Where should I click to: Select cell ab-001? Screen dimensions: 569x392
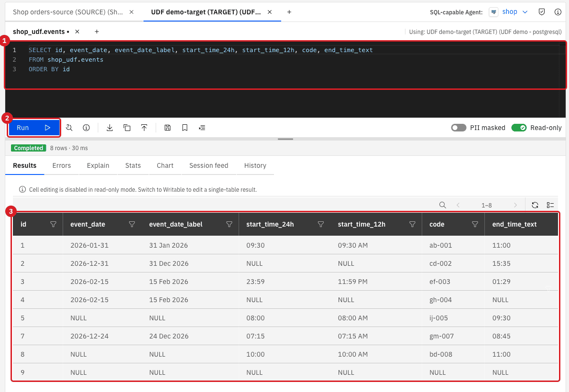(440, 245)
